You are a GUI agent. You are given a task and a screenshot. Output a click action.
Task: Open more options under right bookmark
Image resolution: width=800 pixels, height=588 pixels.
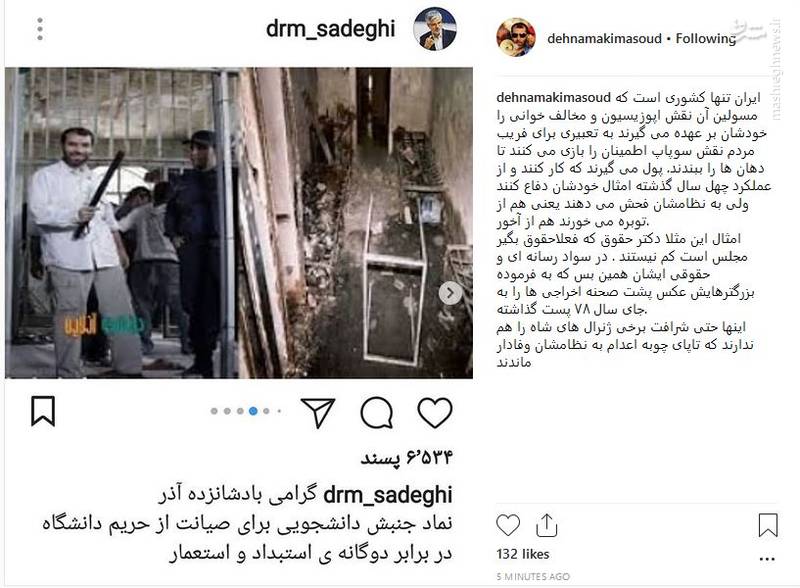point(767,559)
